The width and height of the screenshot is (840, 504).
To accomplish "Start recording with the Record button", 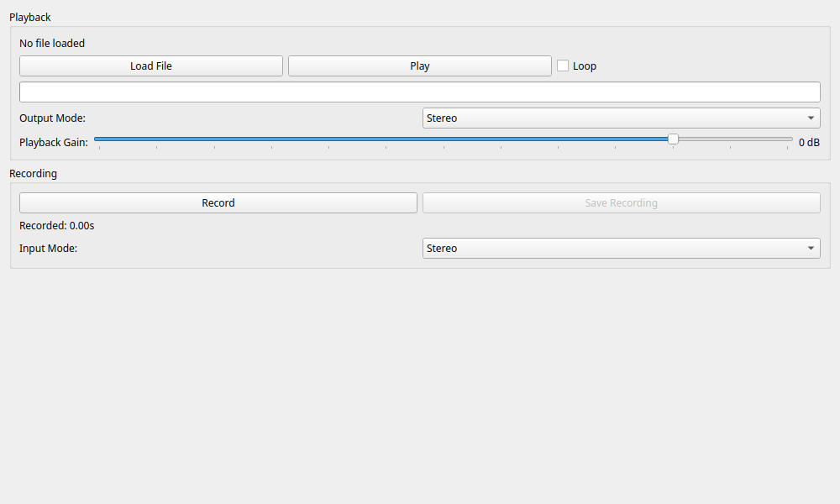I will point(218,203).
